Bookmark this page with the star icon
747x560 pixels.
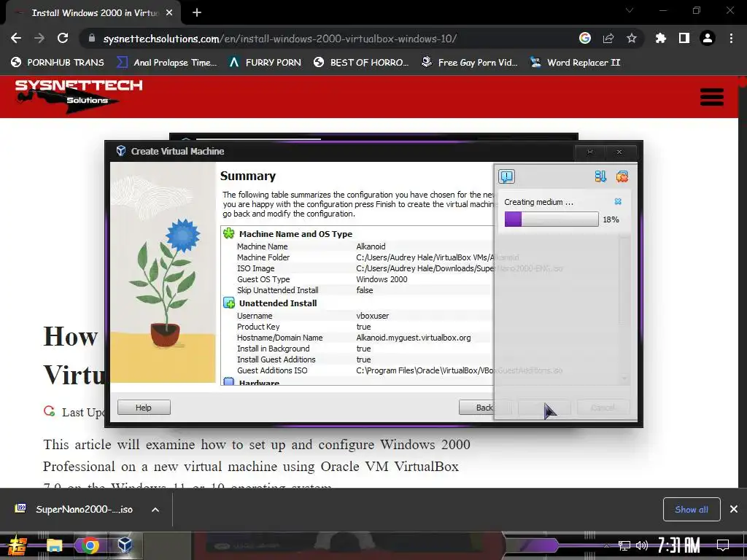coord(632,38)
